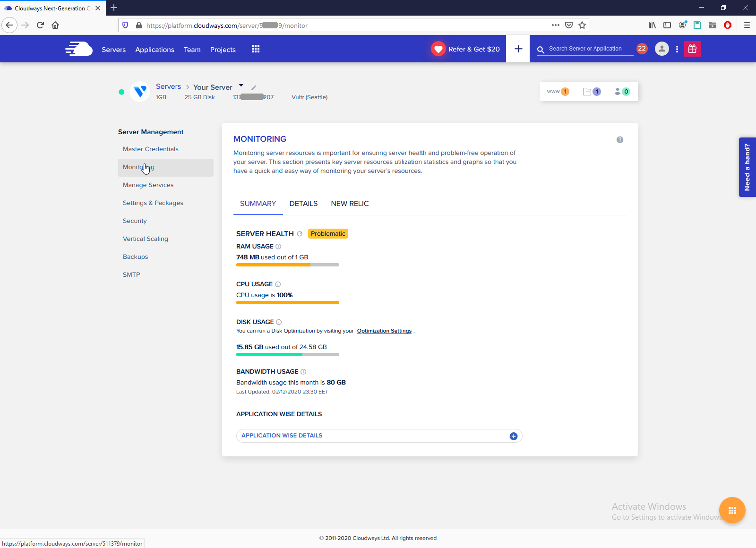
Task: Click the Servers breadcrumb link
Action: [168, 86]
